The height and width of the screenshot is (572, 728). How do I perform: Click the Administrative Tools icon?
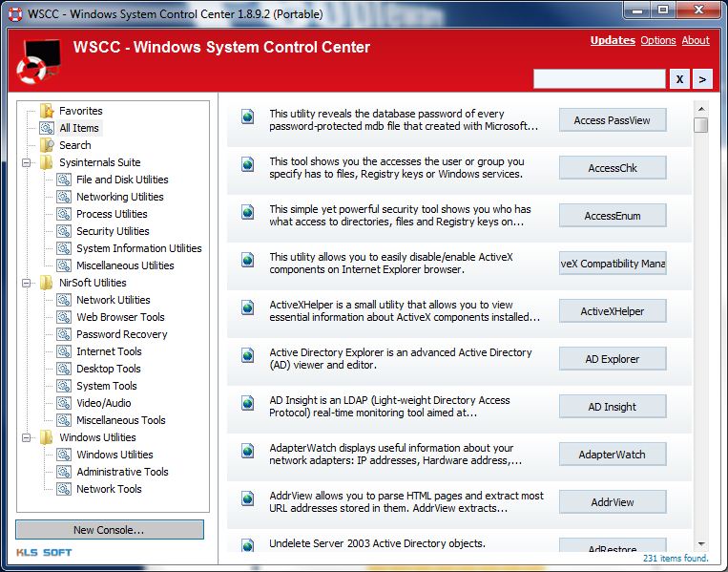click(64, 472)
